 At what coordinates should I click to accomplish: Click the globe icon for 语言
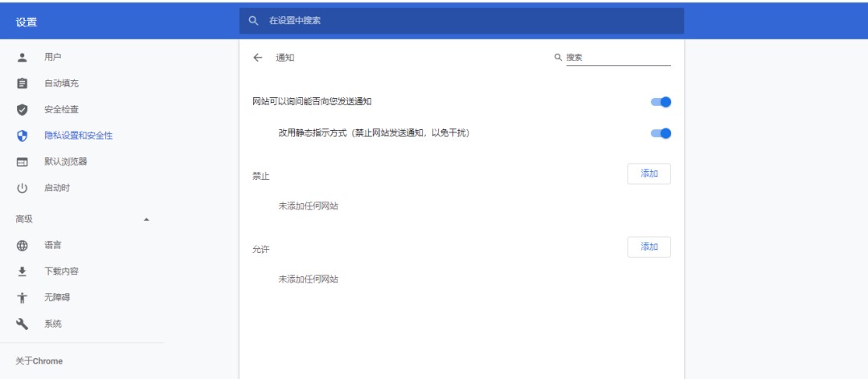[23, 246]
